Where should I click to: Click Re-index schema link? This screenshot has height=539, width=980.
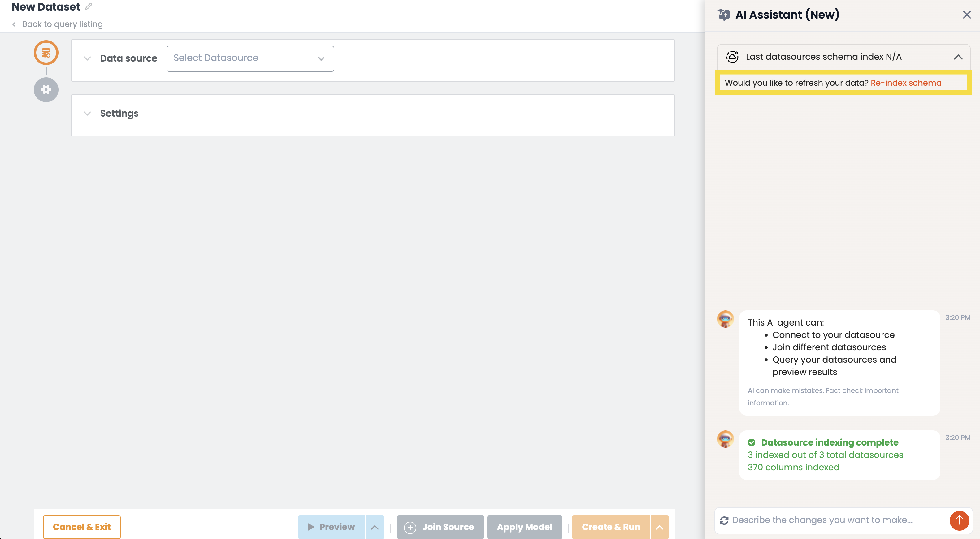pyautogui.click(x=906, y=83)
